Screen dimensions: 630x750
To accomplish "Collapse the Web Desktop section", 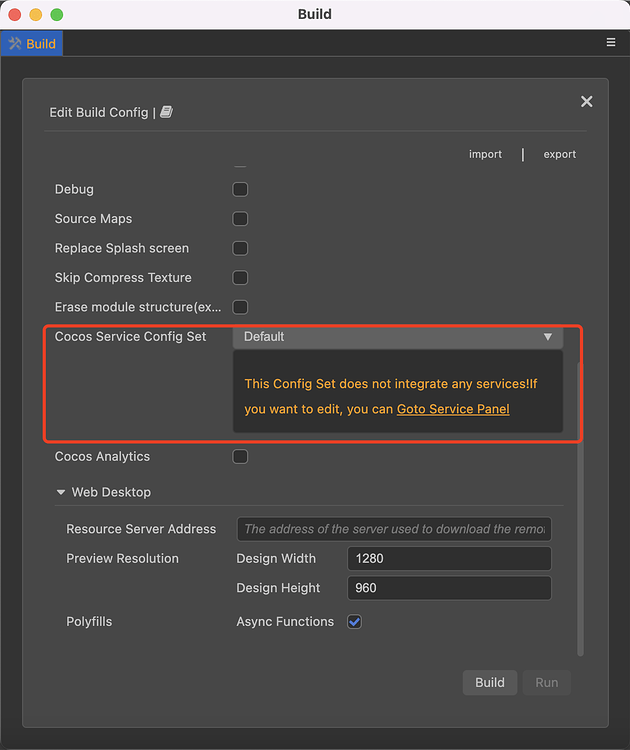I will [x=62, y=493].
